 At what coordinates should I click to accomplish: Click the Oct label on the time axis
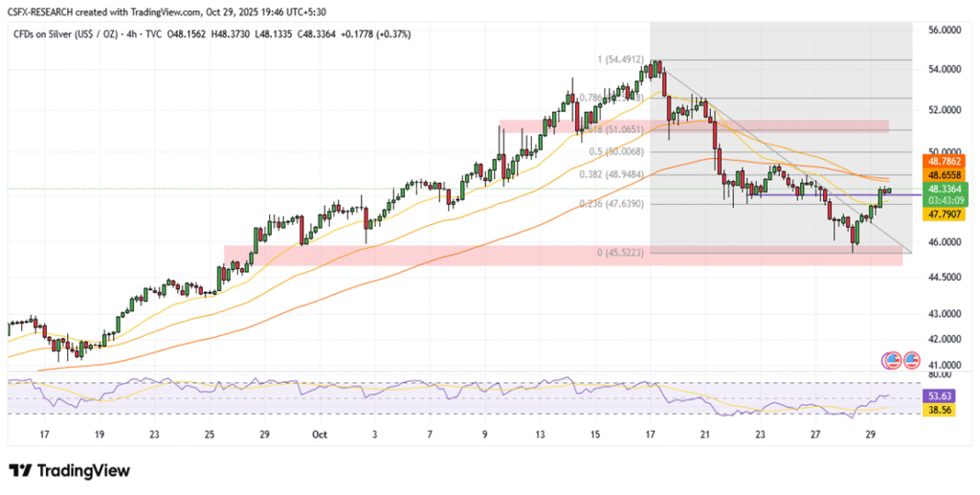point(322,434)
